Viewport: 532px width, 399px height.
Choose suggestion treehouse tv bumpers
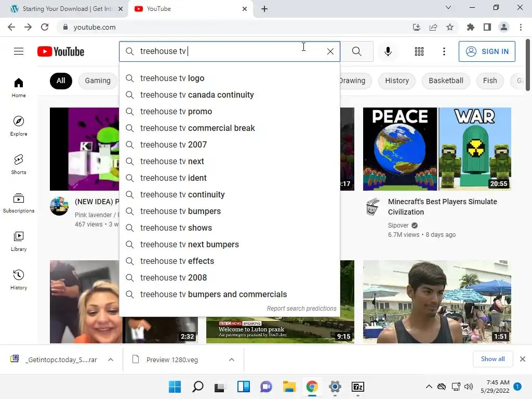[x=229, y=211]
